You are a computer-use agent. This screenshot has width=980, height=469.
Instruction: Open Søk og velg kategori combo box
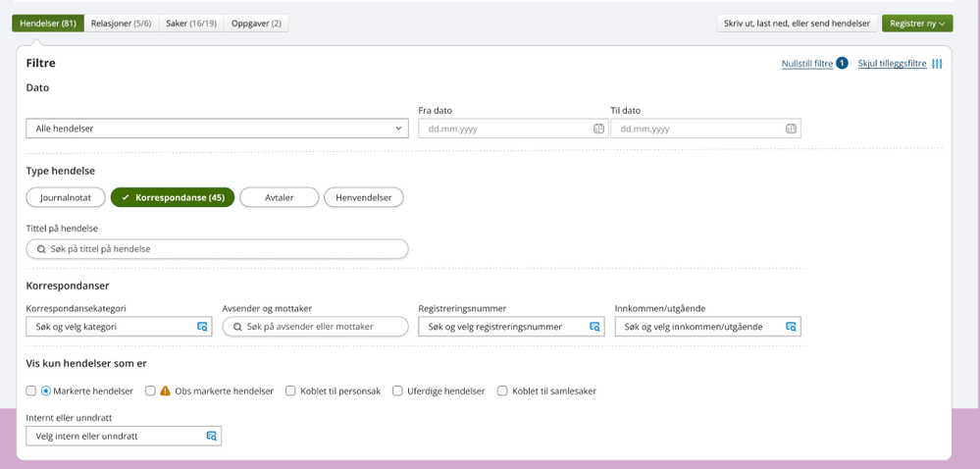tap(119, 327)
